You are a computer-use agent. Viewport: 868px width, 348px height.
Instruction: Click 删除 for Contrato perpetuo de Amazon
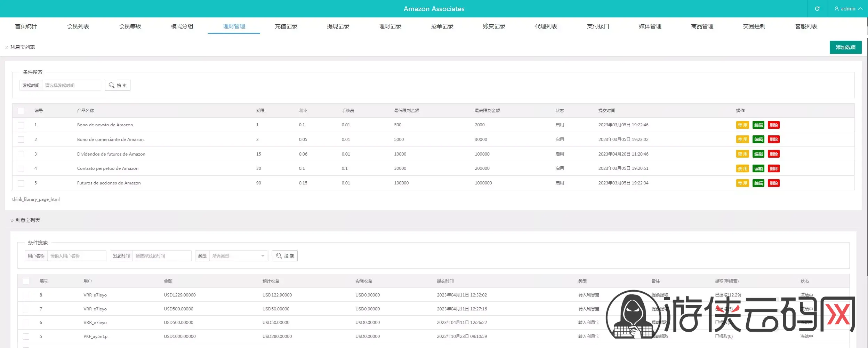(774, 169)
